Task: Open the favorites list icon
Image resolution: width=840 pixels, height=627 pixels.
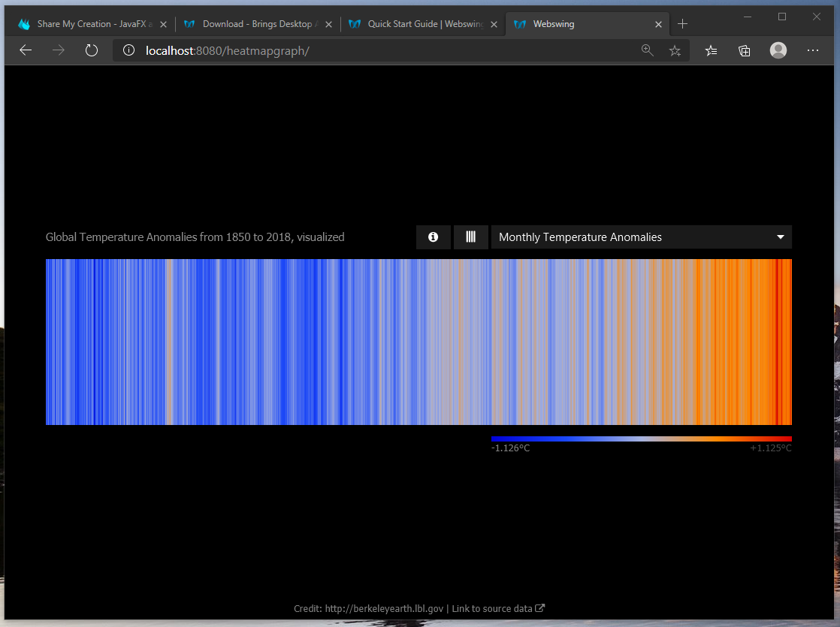Action: tap(711, 50)
